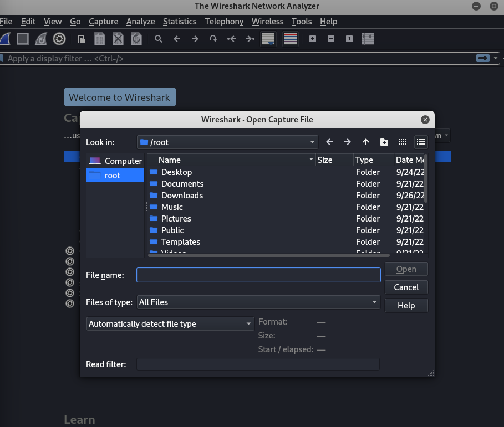Screen dimensions: 504x427
Task: Restart current capture icon
Action: coord(41,39)
